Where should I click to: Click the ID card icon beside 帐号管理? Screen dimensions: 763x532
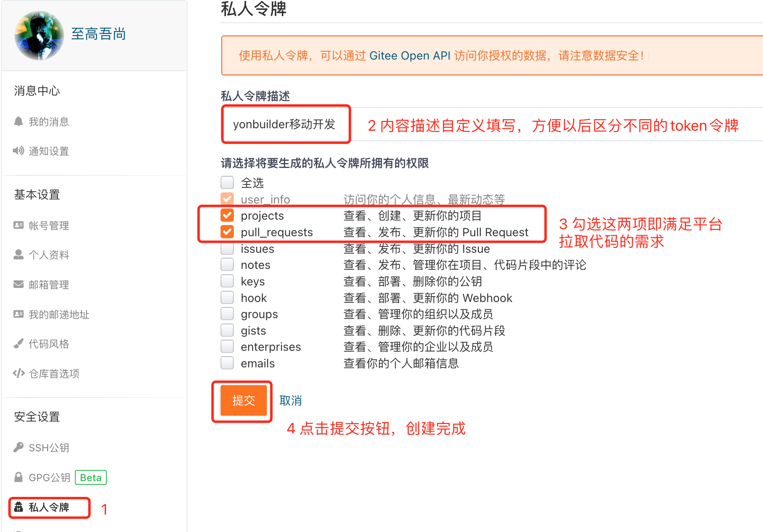tap(19, 225)
